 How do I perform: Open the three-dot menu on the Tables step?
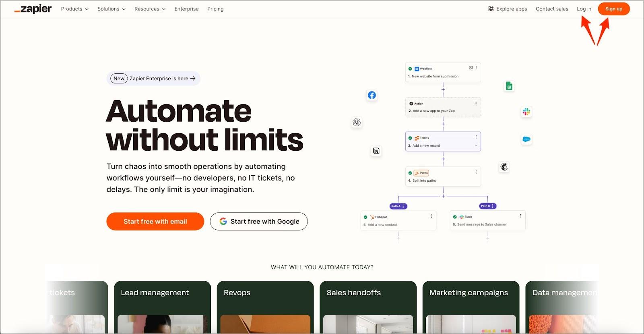[x=476, y=137]
